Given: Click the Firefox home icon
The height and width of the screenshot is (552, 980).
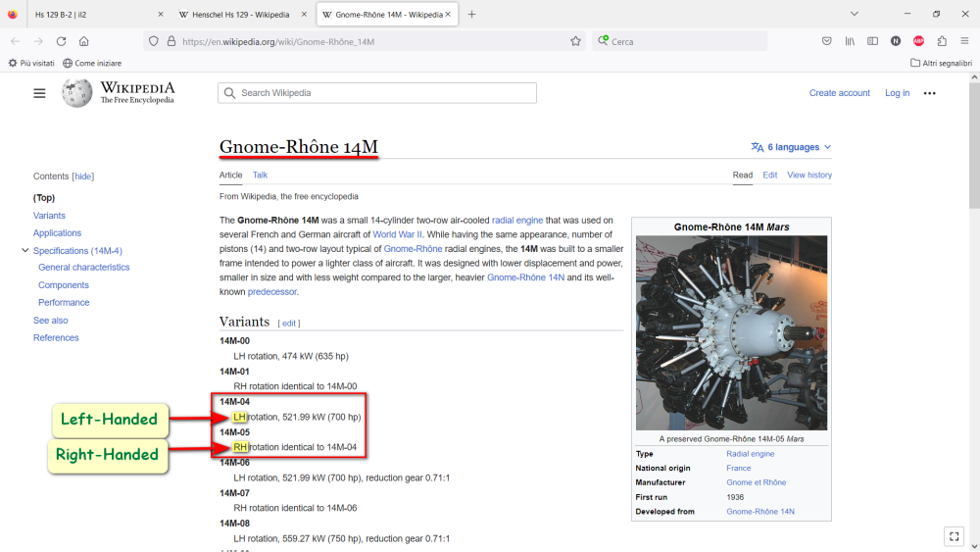Looking at the screenshot, I should 84,41.
